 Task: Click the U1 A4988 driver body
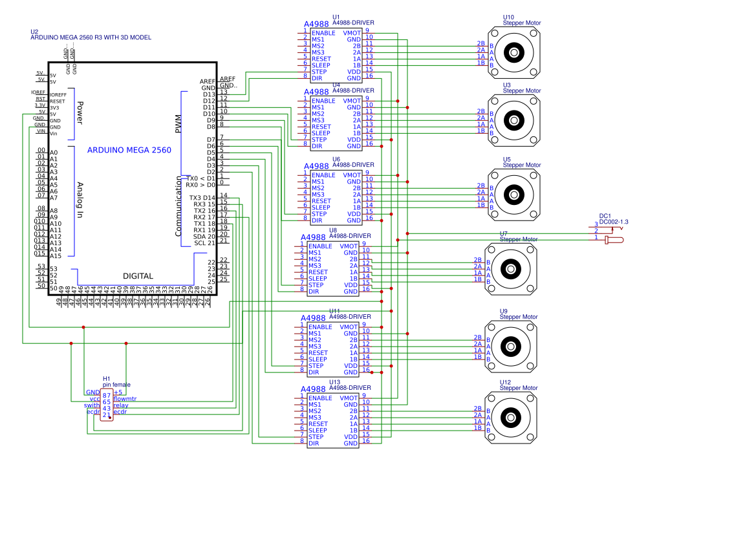tap(336, 56)
